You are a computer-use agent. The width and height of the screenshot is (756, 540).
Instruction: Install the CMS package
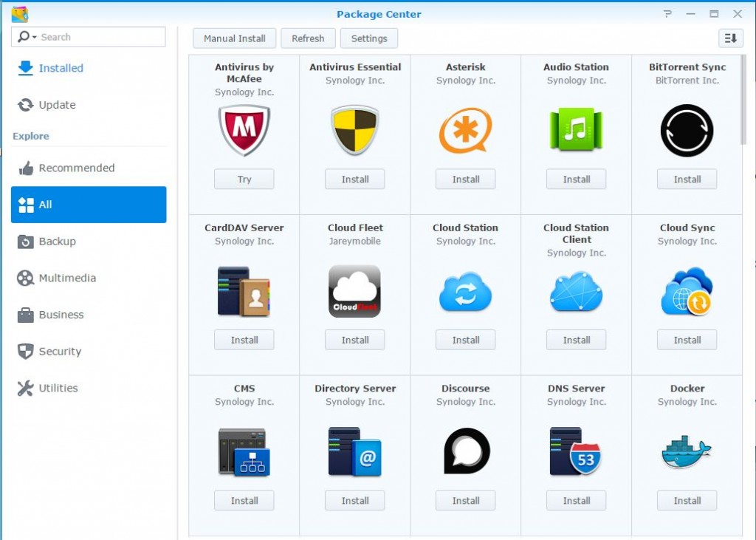244,500
